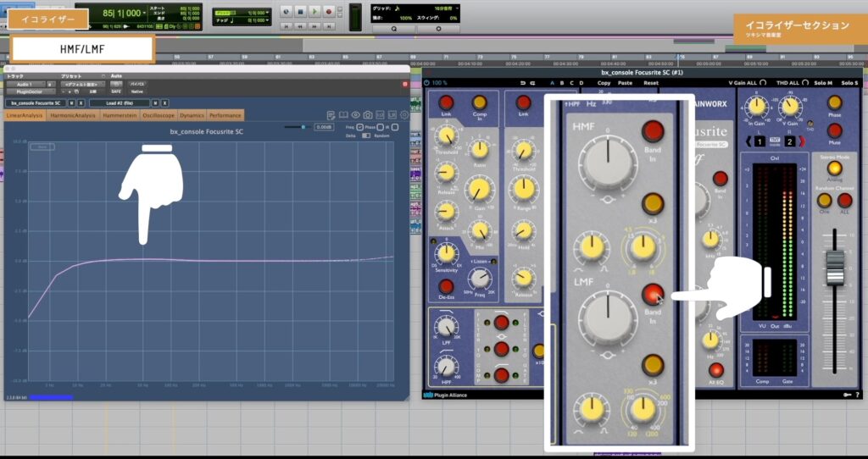Open the Load #2 (file) selector
The height and width of the screenshot is (459, 868).
click(119, 102)
